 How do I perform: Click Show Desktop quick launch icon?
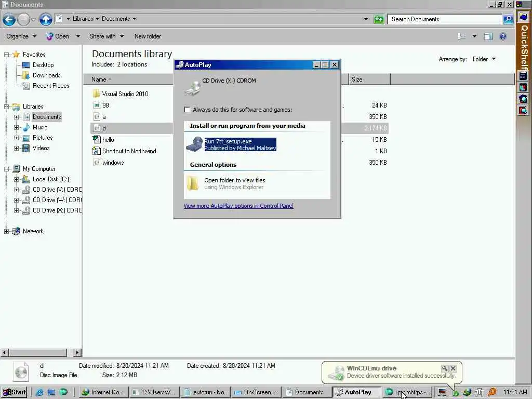click(x=51, y=392)
